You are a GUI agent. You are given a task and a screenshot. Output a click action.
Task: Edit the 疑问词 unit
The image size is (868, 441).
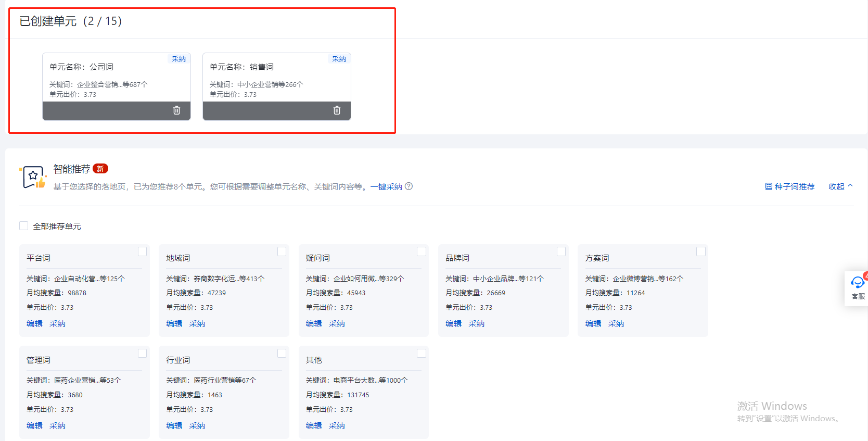coord(314,324)
